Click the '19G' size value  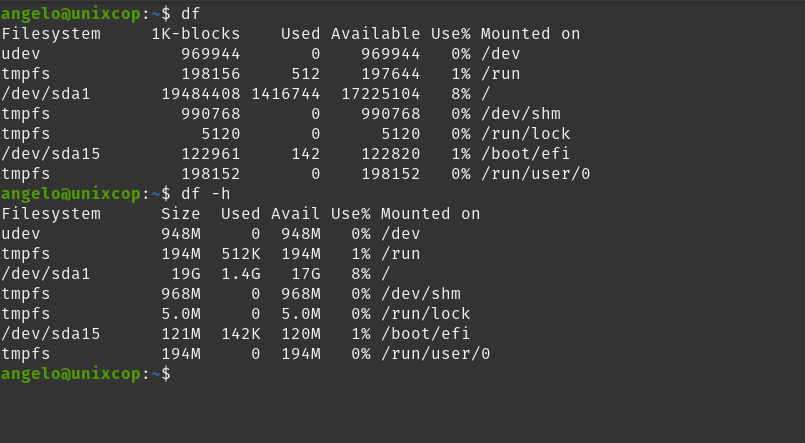pyautogui.click(x=186, y=274)
